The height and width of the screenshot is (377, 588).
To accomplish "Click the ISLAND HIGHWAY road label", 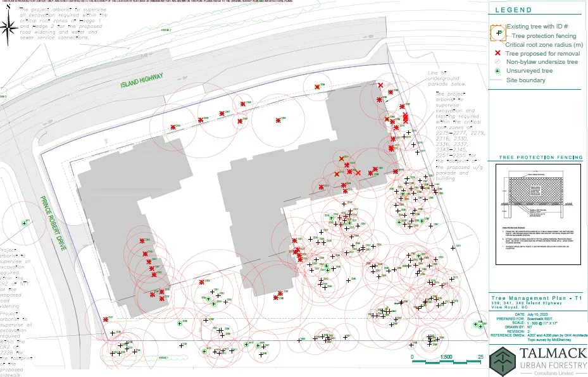I will tap(142, 80).
